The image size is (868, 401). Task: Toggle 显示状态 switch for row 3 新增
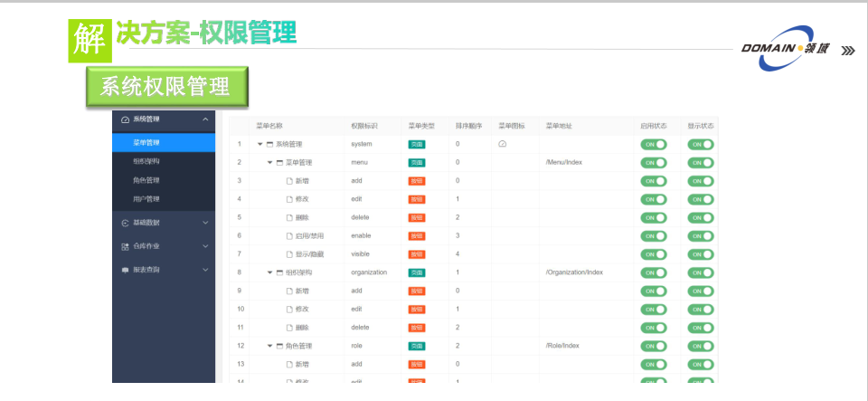click(x=701, y=181)
